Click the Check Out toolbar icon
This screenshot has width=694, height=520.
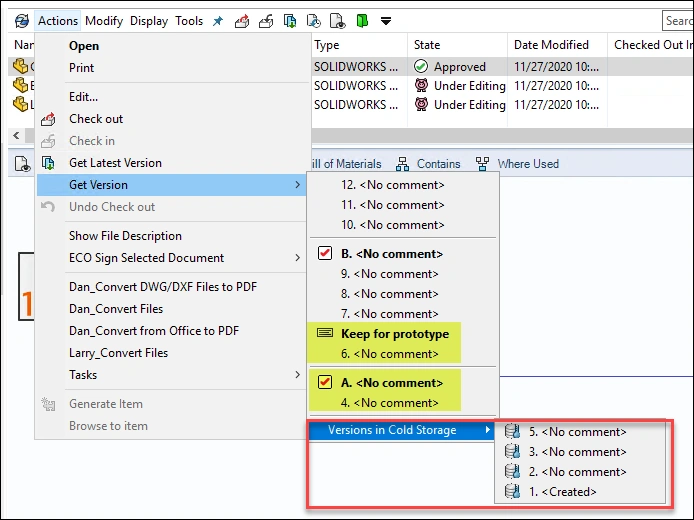pos(242,21)
